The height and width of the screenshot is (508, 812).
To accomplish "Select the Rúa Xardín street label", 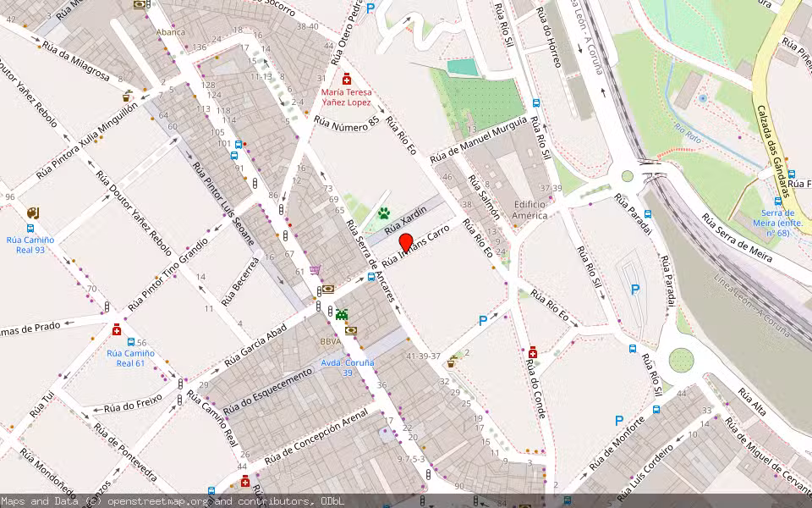I will coord(407,220).
